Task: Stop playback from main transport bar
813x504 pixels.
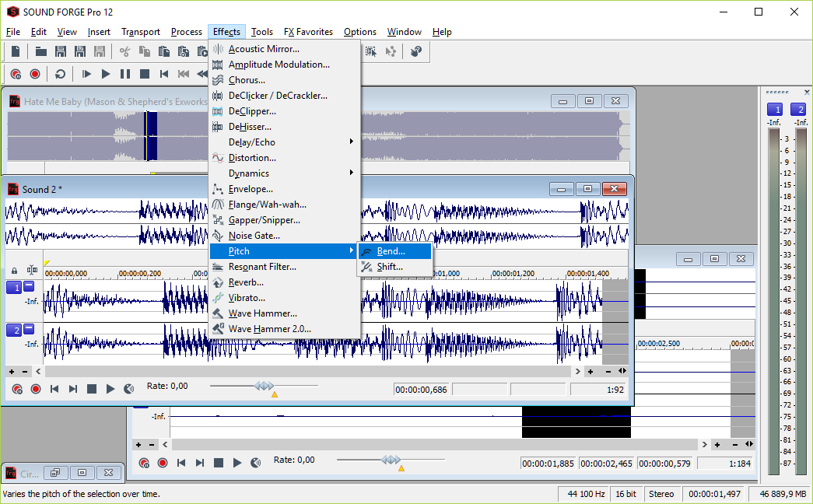Action: click(145, 74)
